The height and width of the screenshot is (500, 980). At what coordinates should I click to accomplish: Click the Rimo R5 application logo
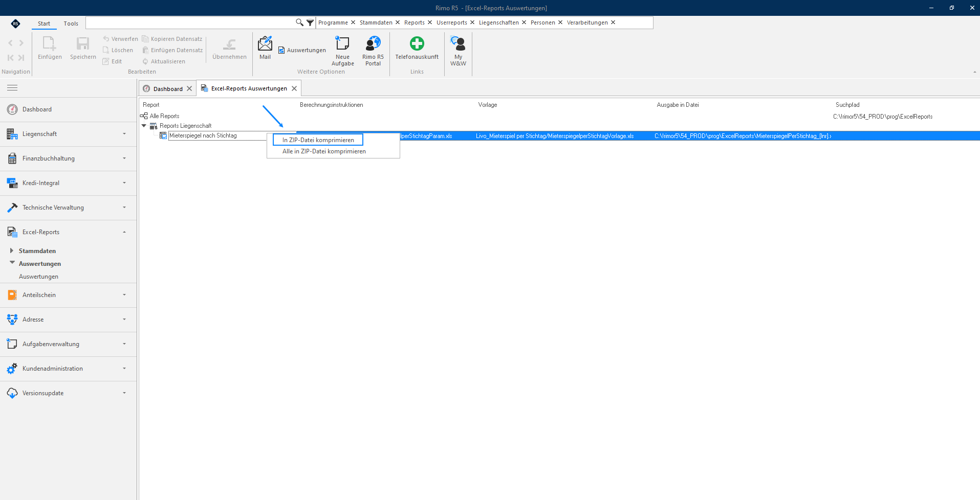point(15,24)
